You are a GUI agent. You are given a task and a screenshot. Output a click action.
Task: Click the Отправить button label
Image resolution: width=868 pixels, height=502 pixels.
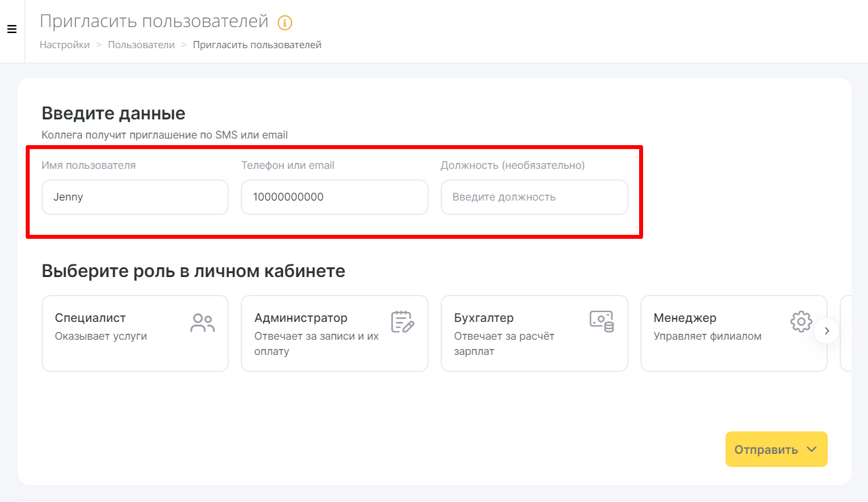[766, 450]
